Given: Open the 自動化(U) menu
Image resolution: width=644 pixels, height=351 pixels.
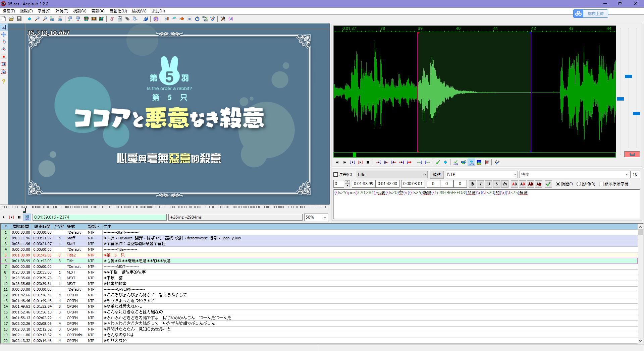Looking at the screenshot, I should (x=118, y=11).
